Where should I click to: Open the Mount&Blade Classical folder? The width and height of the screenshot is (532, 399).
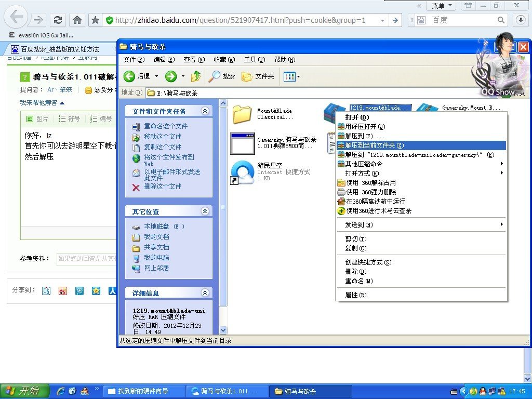click(242, 114)
